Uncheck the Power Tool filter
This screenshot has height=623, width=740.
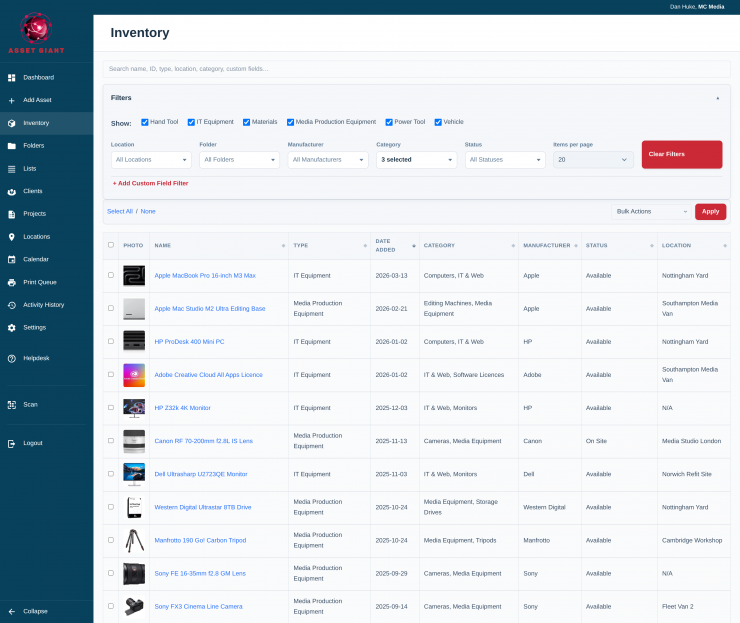389,122
